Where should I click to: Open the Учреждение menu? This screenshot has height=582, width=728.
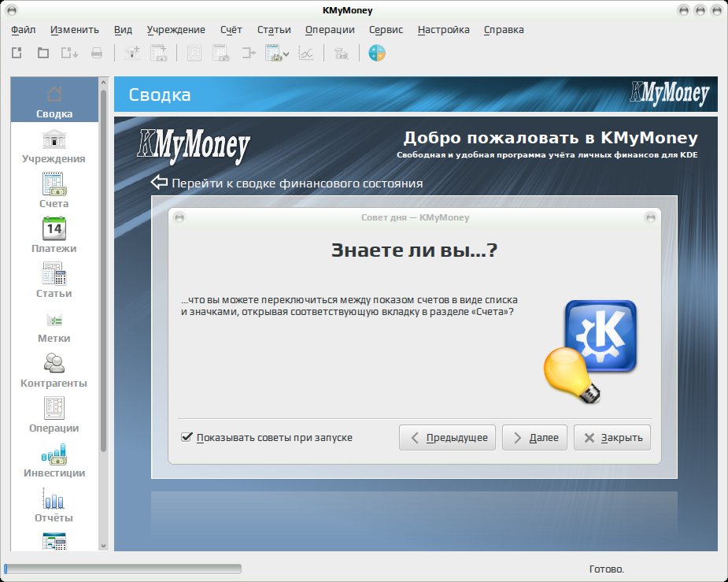(x=176, y=30)
